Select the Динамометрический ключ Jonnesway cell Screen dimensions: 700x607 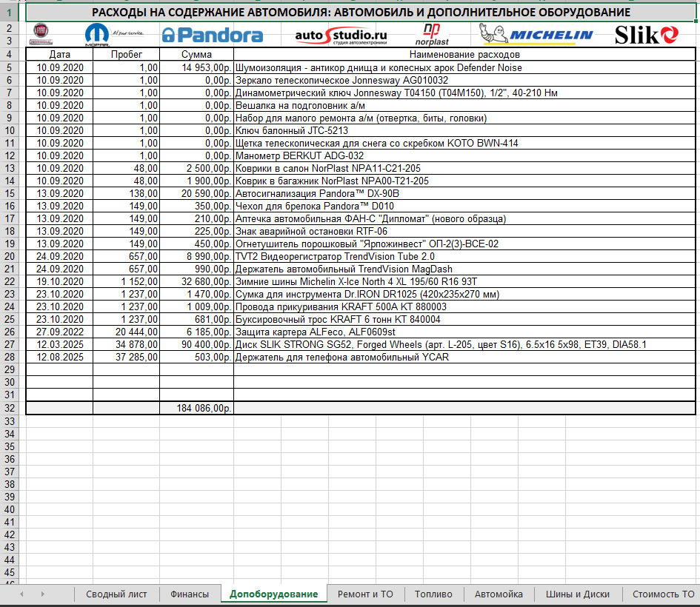464,93
